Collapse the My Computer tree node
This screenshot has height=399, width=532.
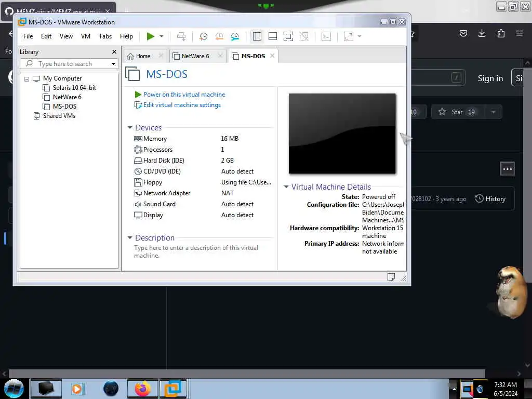click(x=26, y=79)
